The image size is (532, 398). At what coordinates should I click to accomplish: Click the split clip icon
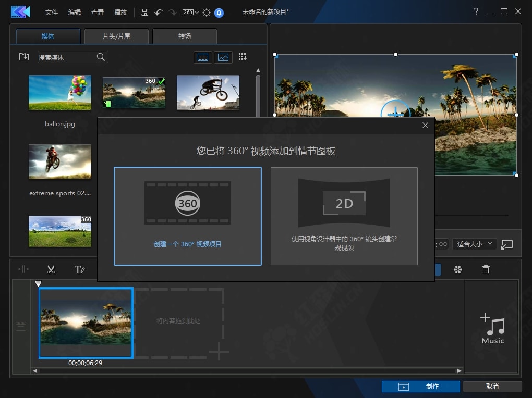pos(23,269)
